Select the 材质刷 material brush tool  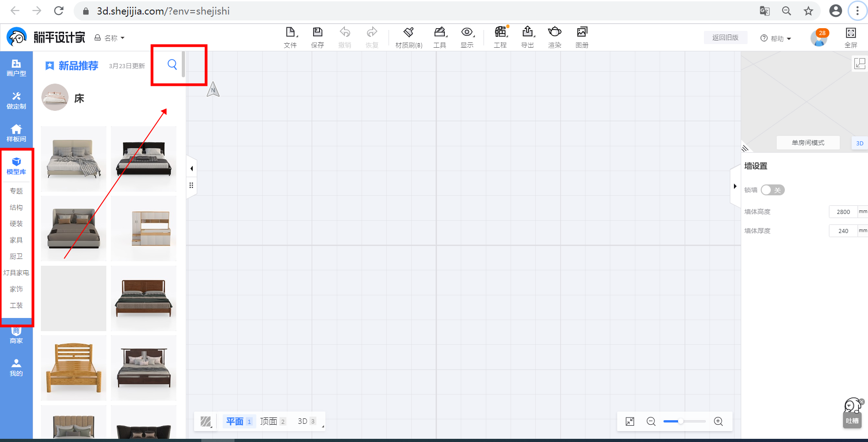coord(409,37)
